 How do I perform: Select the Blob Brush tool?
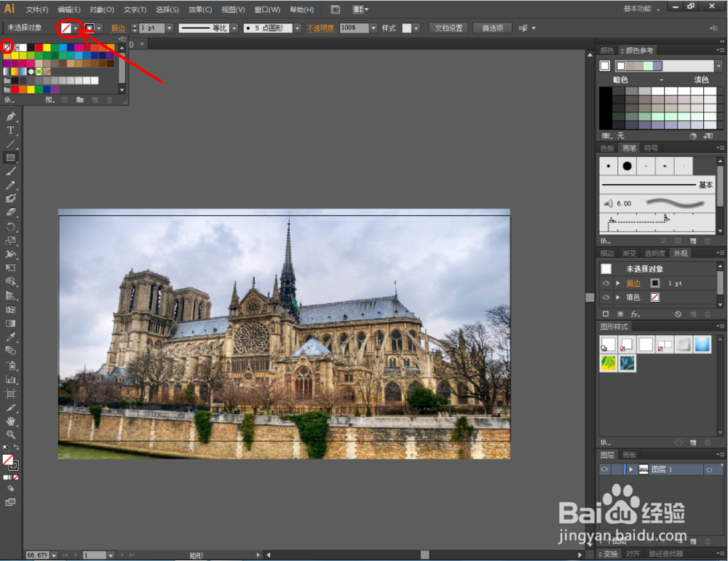pyautogui.click(x=10, y=199)
